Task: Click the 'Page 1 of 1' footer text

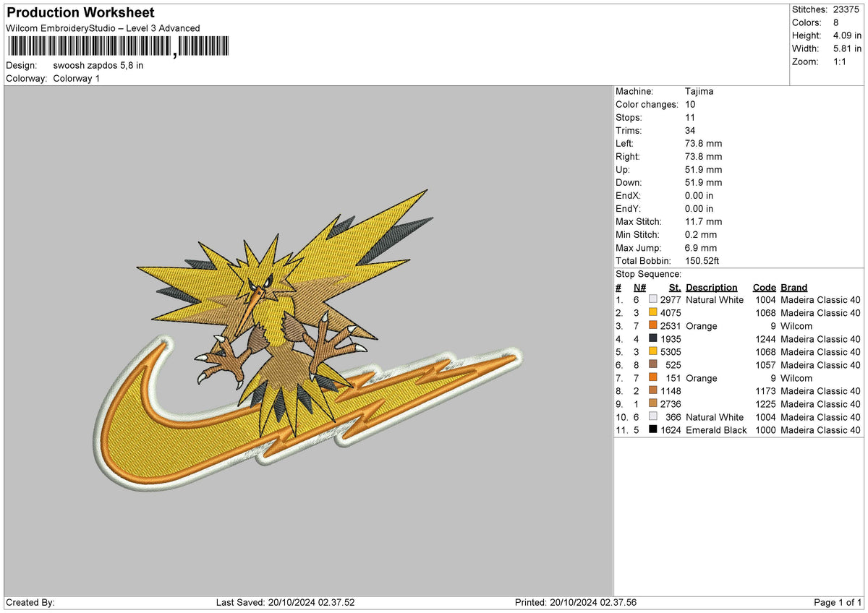Action: [x=838, y=602]
